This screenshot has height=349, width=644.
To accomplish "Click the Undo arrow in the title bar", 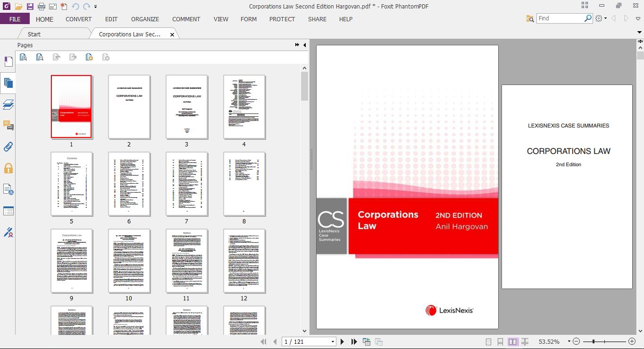I will click(x=75, y=7).
